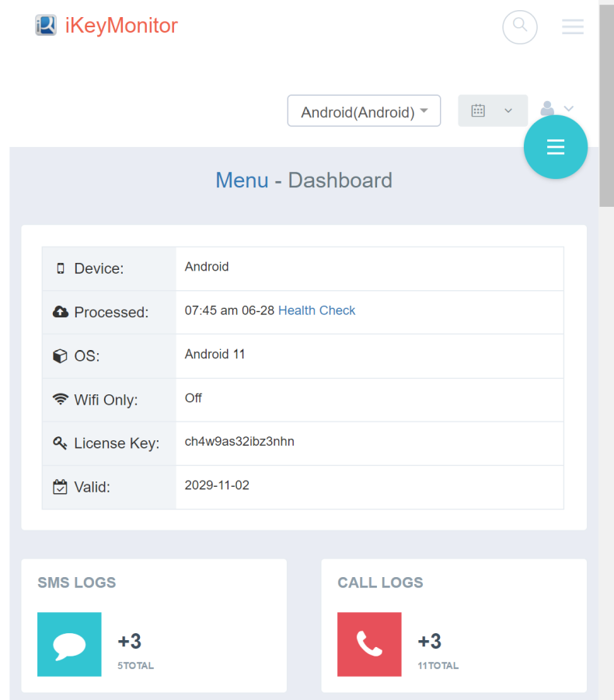Open the circular search button
The height and width of the screenshot is (700, 614).
[x=520, y=27]
